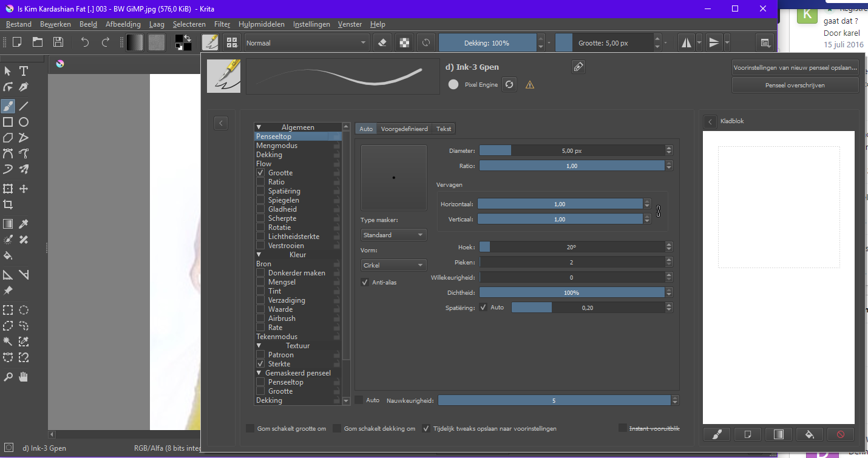Switch to the Voorgedefinieerd tab
Image resolution: width=868 pixels, height=458 pixels.
click(x=404, y=129)
